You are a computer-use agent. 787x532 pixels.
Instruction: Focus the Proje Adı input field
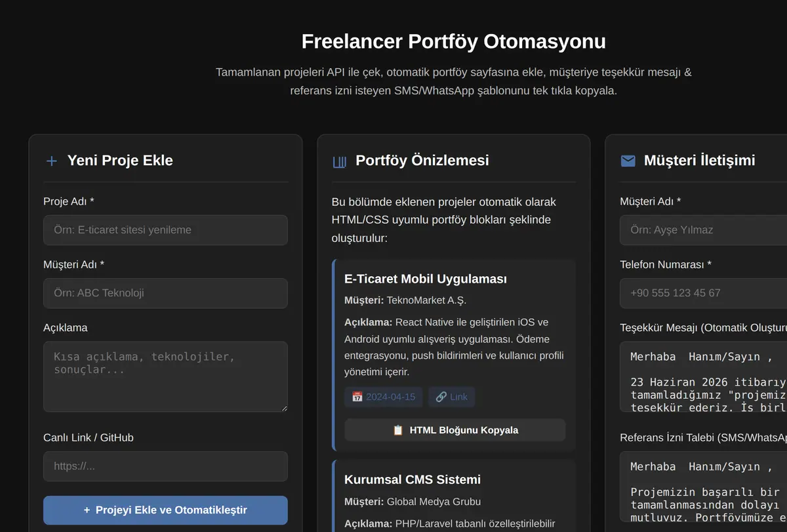[x=165, y=230]
